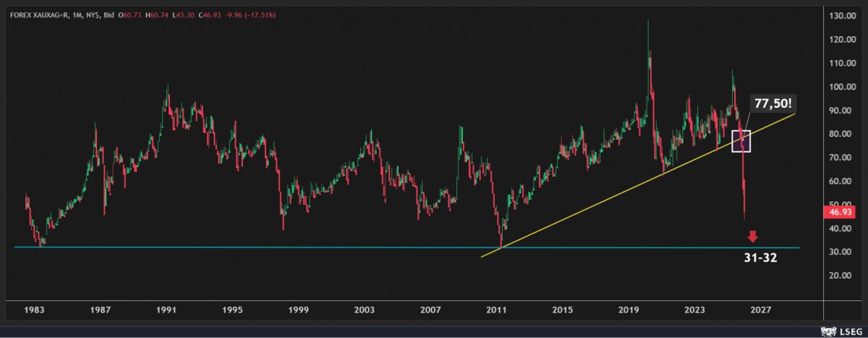Select the 31-32 target text annotation
Image resolution: width=868 pixels, height=338 pixels.
tap(760, 258)
